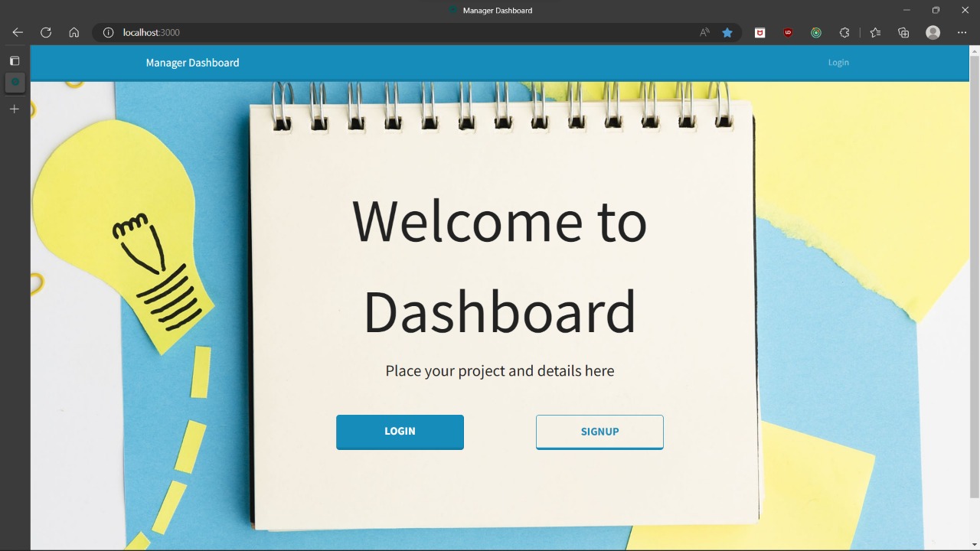Open the browser home page icon

74,32
